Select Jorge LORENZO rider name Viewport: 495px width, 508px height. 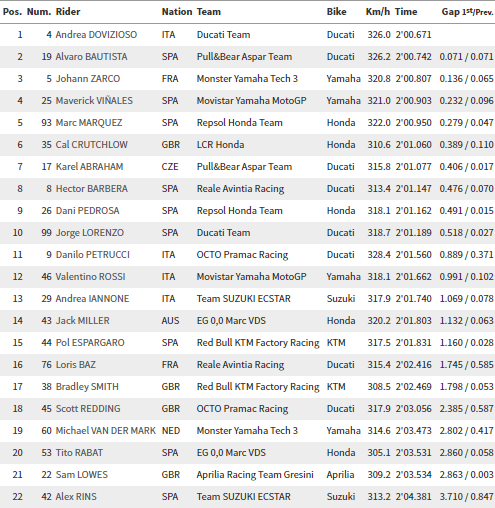pyautogui.click(x=90, y=233)
